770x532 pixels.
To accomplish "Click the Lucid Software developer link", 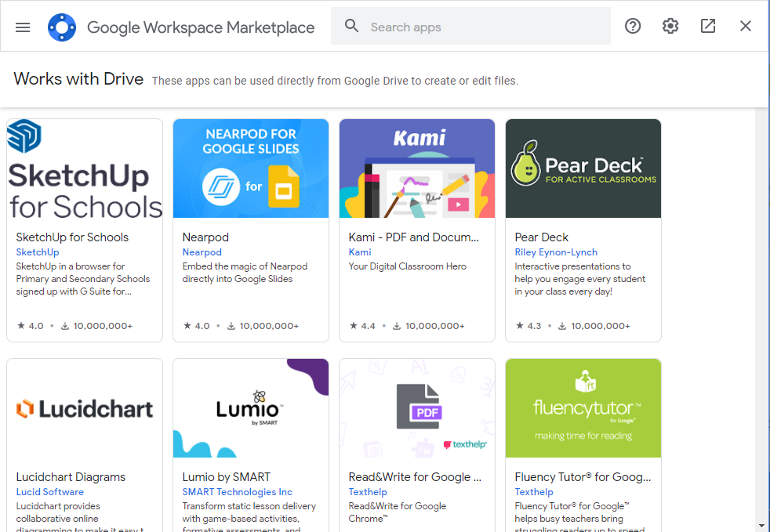I will coord(50,492).
